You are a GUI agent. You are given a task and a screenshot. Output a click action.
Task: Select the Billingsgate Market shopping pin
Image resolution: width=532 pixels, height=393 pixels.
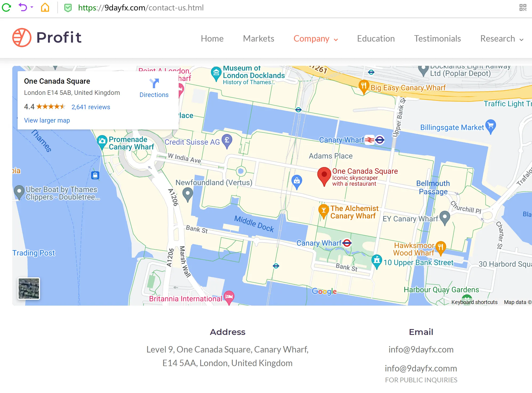point(490,127)
